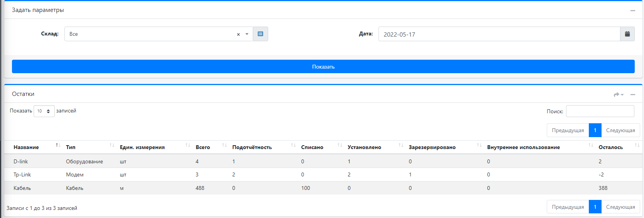644x218 pixels.
Task: Open the calendar date picker icon
Action: (x=627, y=34)
